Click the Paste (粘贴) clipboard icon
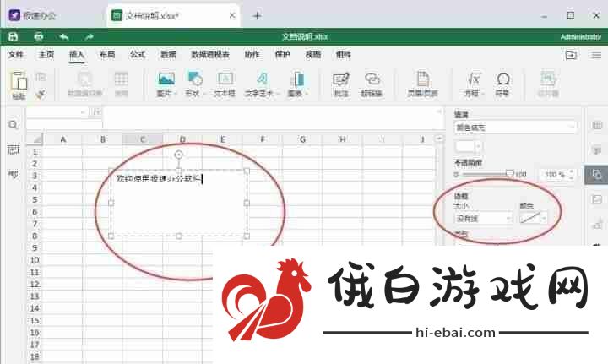608x364 pixels. coord(19,81)
